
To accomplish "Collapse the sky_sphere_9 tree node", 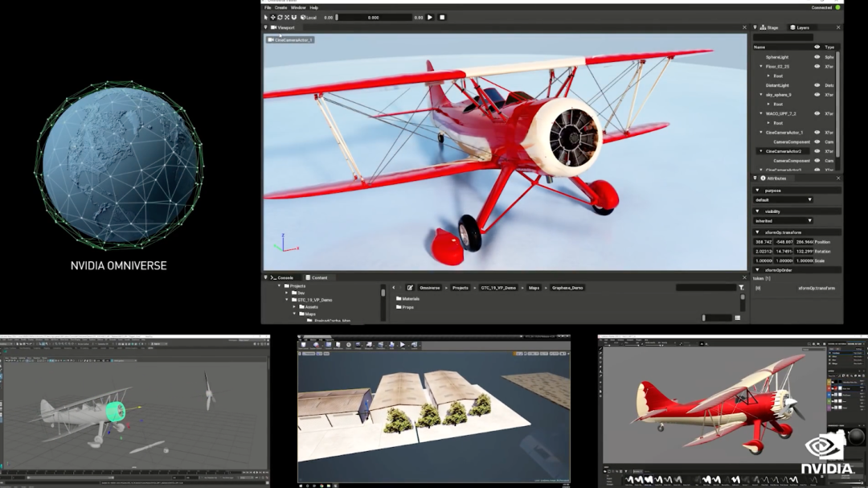I will 761,95.
